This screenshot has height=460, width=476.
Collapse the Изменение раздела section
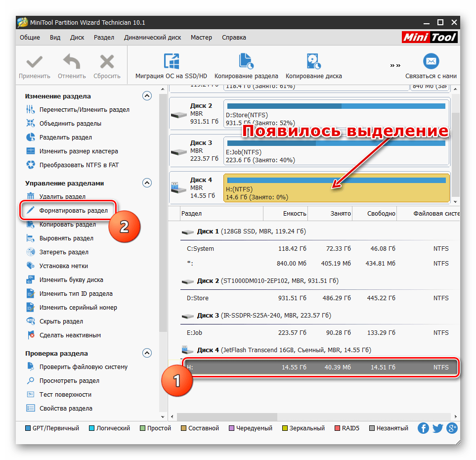pos(147,96)
